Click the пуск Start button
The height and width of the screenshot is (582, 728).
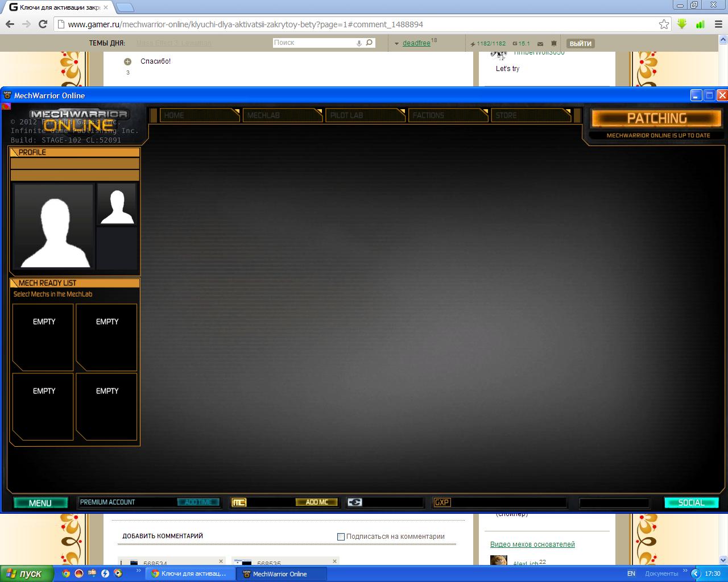[x=27, y=573]
